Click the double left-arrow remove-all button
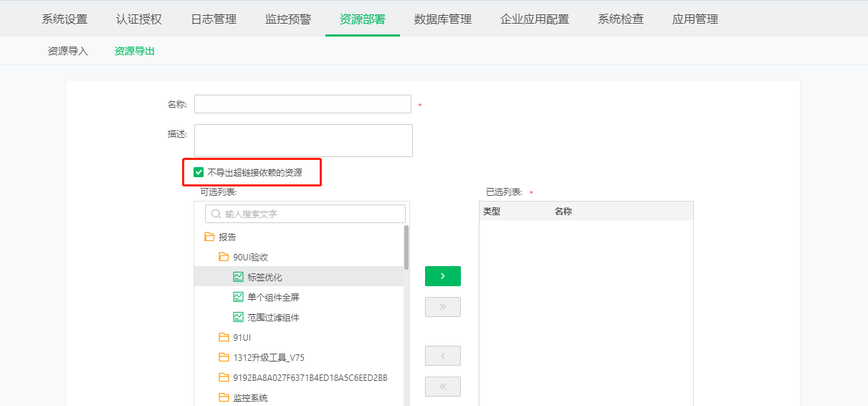This screenshot has height=406, width=868. (x=442, y=387)
